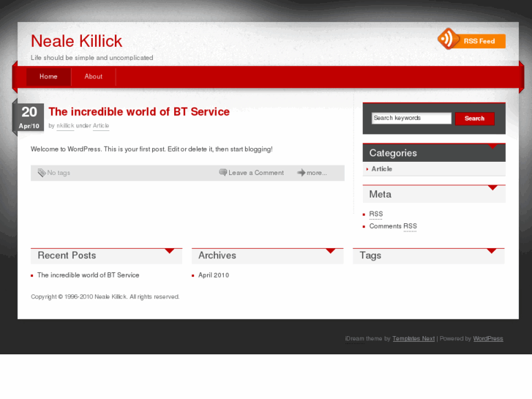Viewport: 532px width, 399px height.
Task: Open Comments RSS link under Meta
Action: coord(393,226)
